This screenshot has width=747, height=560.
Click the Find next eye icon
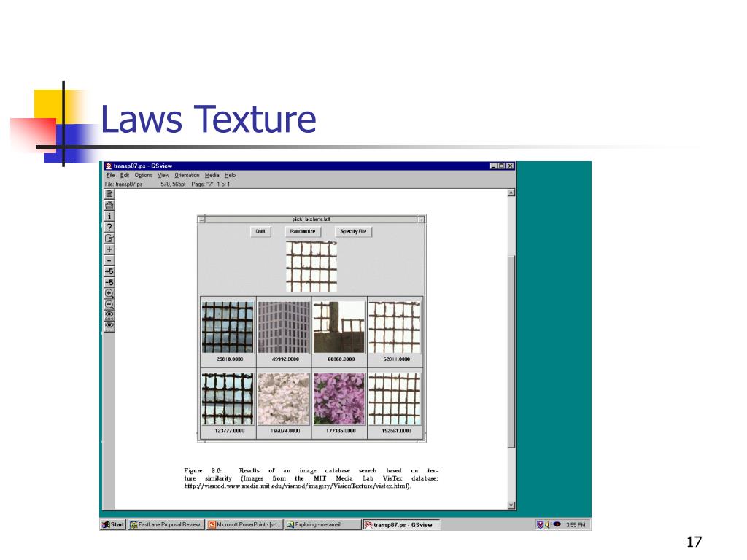pos(109,327)
